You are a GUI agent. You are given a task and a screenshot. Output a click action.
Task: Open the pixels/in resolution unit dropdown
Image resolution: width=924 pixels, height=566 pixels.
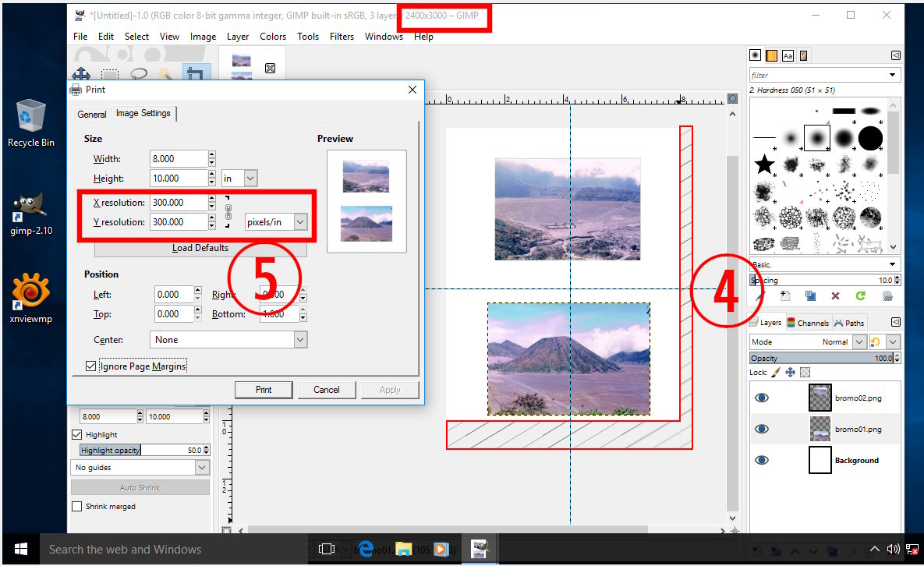(x=276, y=222)
